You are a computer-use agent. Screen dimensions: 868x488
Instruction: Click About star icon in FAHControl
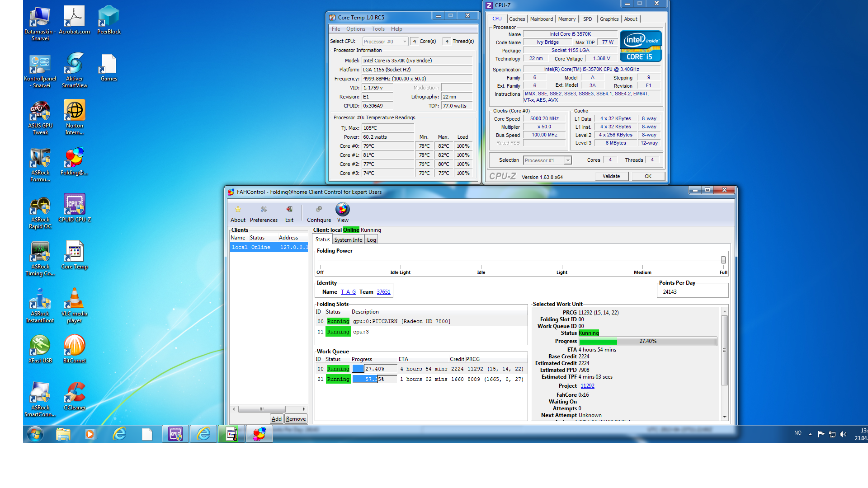(x=238, y=214)
